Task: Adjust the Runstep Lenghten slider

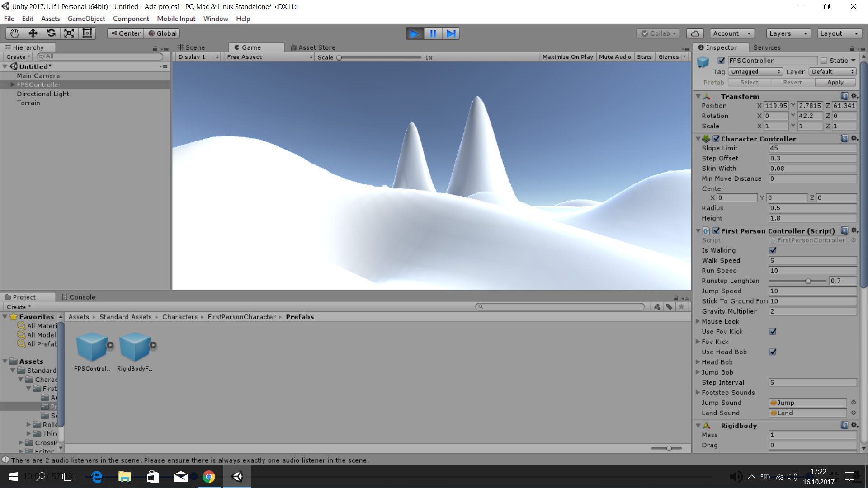Action: tap(807, 281)
